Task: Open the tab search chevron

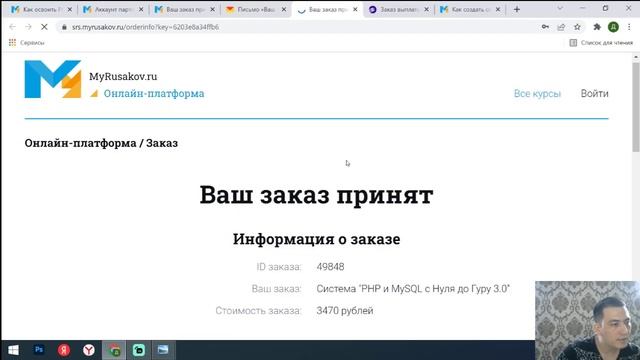Action: pyautogui.click(x=560, y=8)
